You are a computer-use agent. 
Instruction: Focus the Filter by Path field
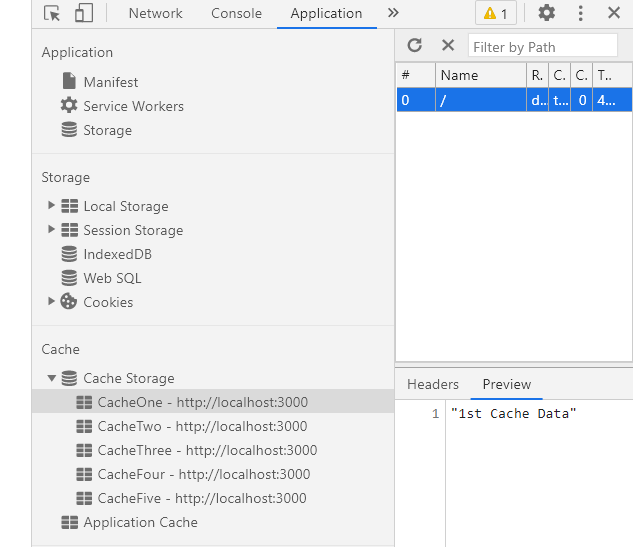pyautogui.click(x=543, y=47)
